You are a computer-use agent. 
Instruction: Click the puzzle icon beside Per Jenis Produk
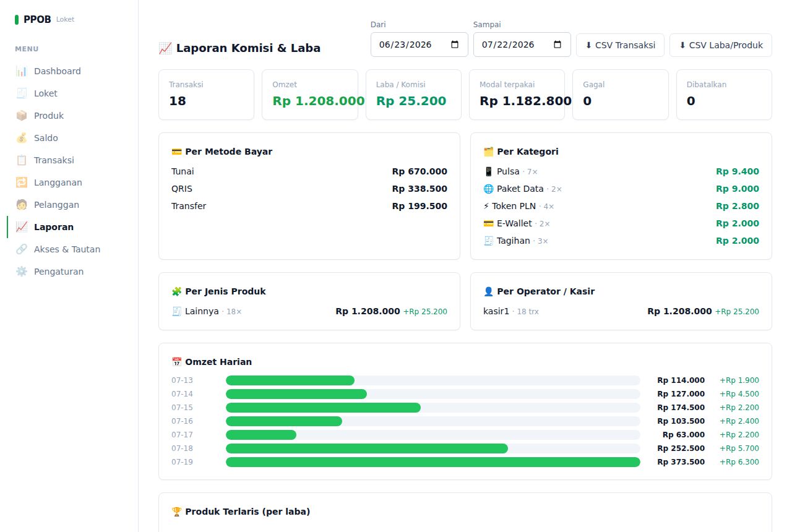(177, 291)
